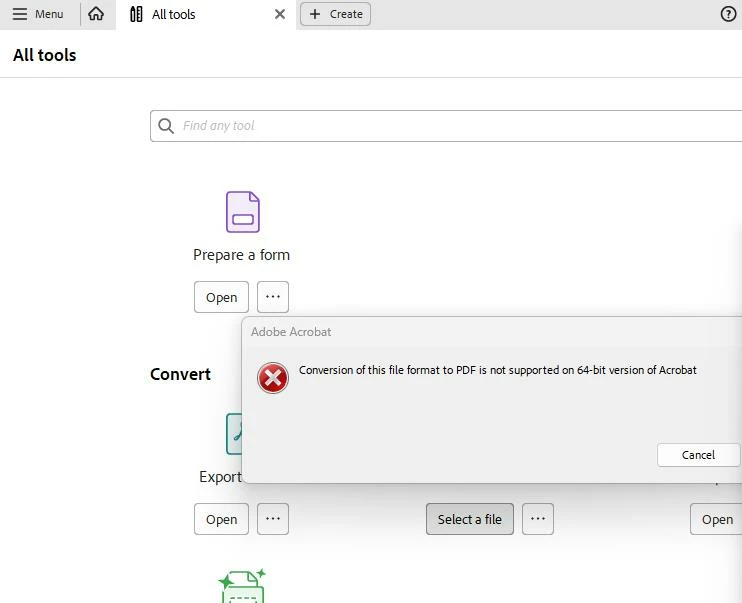Open the hamburger Menu
This screenshot has width=742, height=603.
(37, 14)
